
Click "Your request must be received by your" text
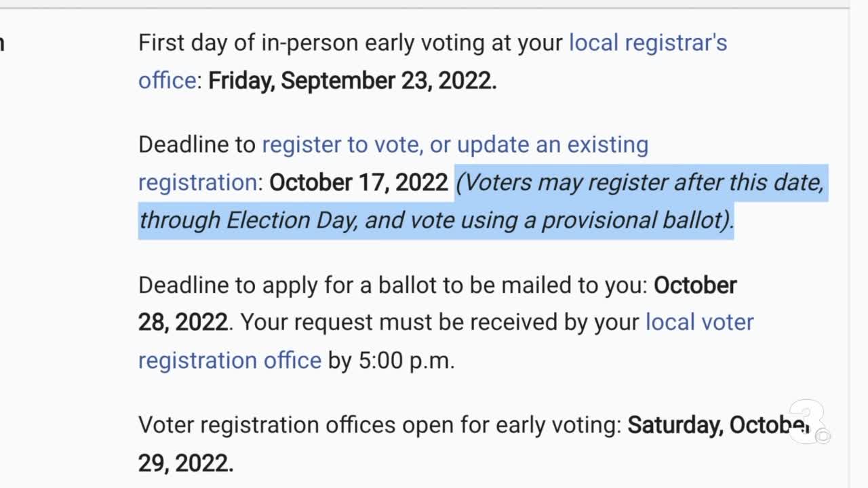click(439, 322)
